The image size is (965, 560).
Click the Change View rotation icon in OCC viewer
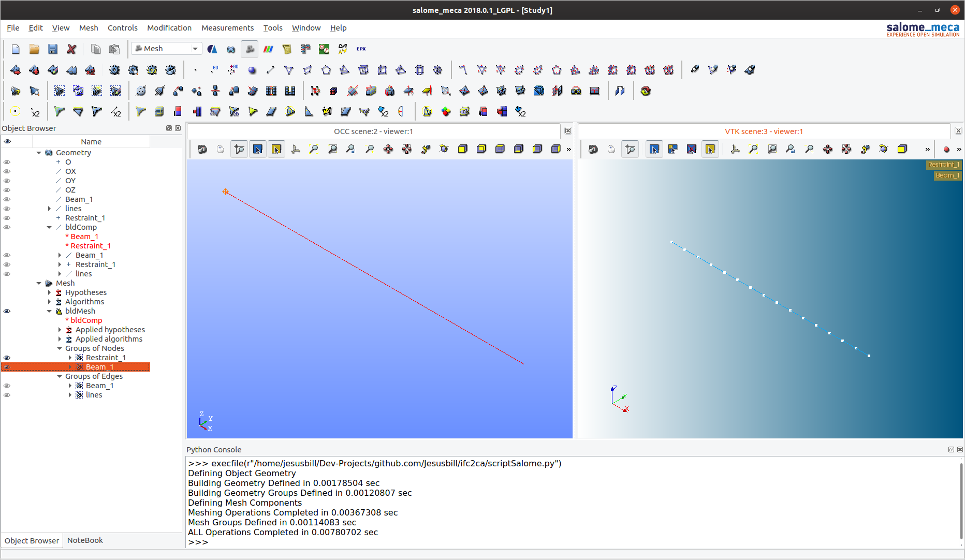[443, 149]
